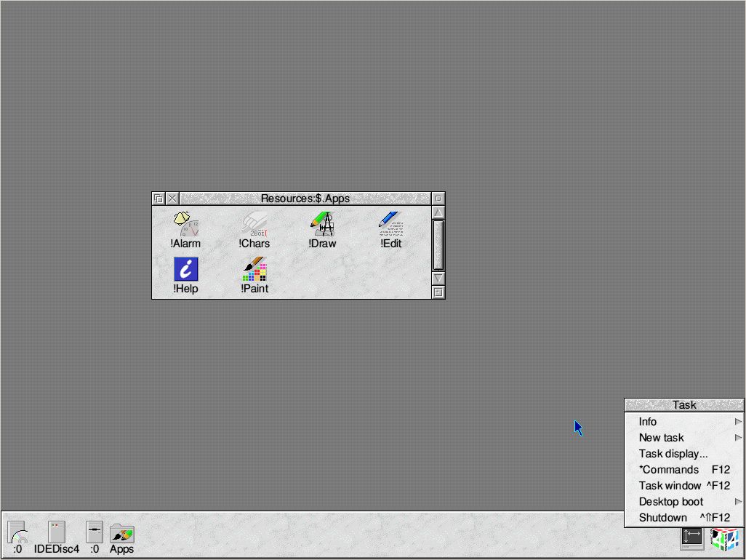
Task: Select *Commands F12 menu entry
Action: [684, 470]
